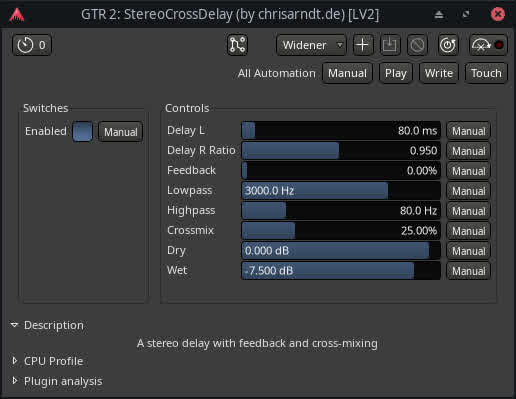Click the Highpass 80.0 Hz slider
Image resolution: width=516 pixels, height=399 pixels.
pos(341,211)
